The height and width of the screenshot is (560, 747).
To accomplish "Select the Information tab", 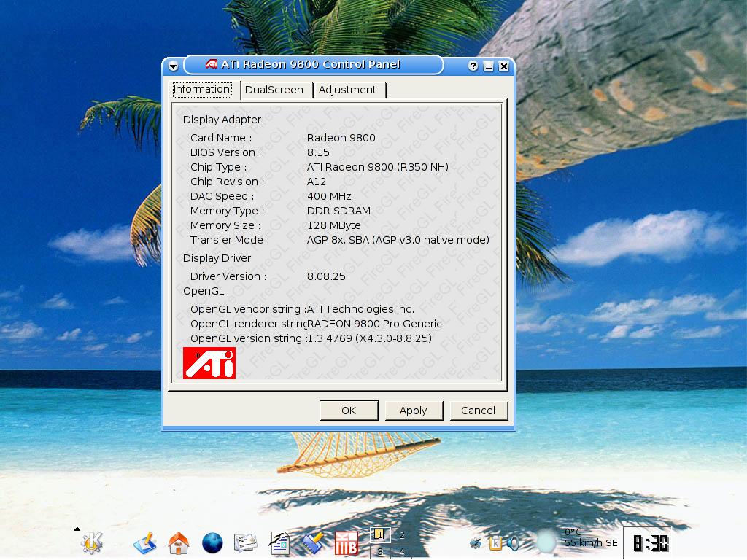I will coord(201,89).
